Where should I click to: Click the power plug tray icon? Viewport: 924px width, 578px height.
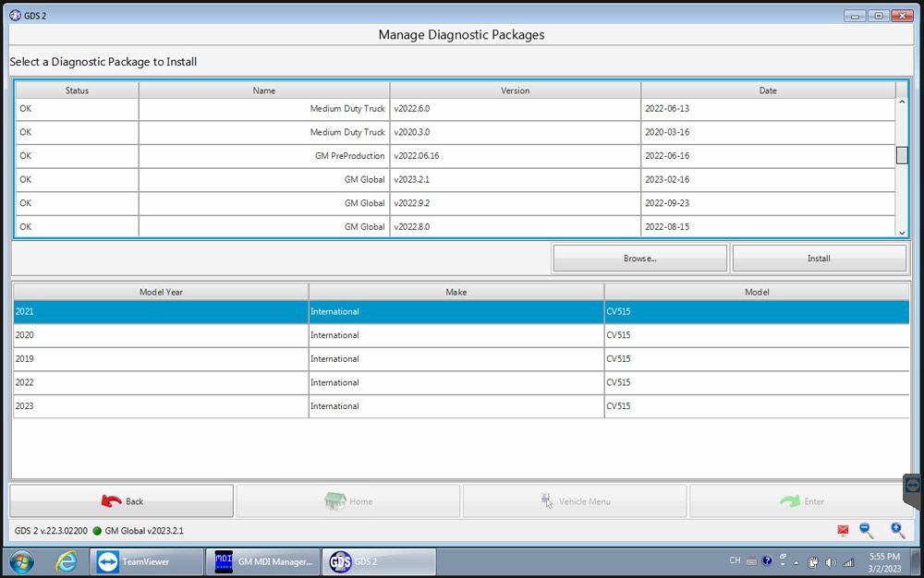(812, 562)
